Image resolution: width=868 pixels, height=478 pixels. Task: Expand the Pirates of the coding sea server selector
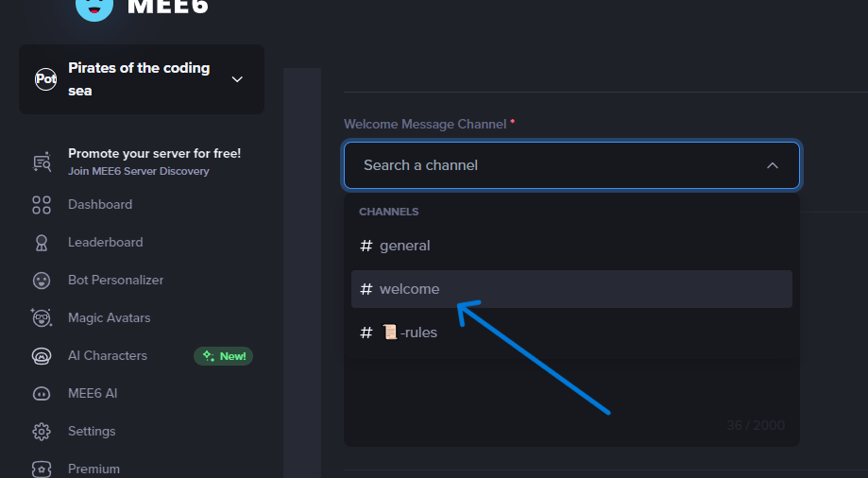coord(237,79)
